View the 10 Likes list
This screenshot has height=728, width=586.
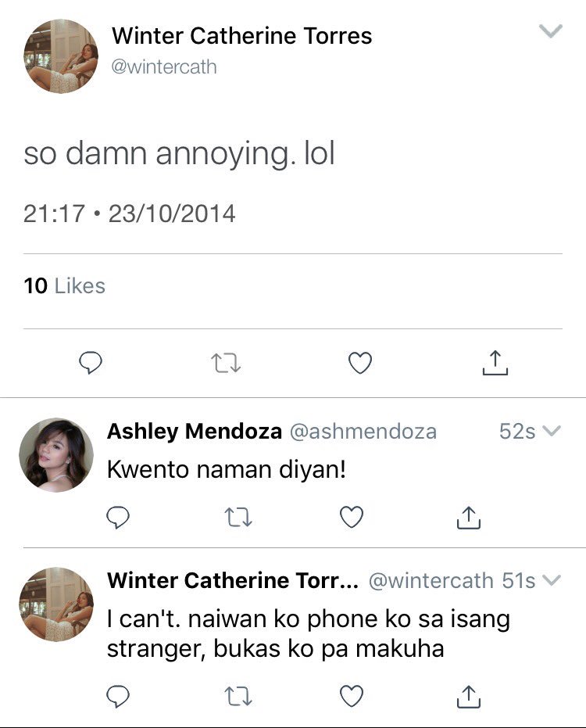tap(65, 285)
